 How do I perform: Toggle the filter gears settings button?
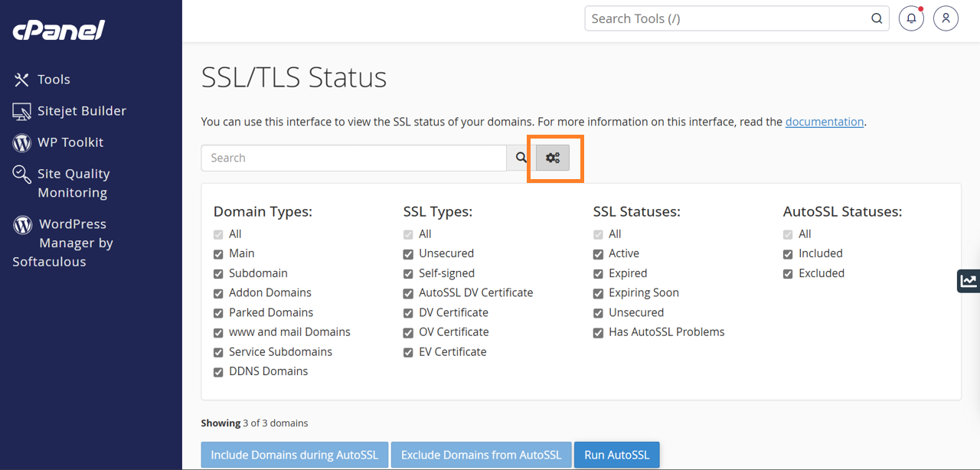(x=553, y=158)
